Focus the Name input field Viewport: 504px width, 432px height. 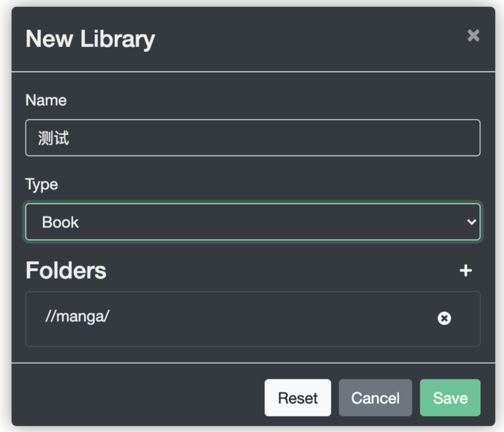pyautogui.click(x=253, y=137)
